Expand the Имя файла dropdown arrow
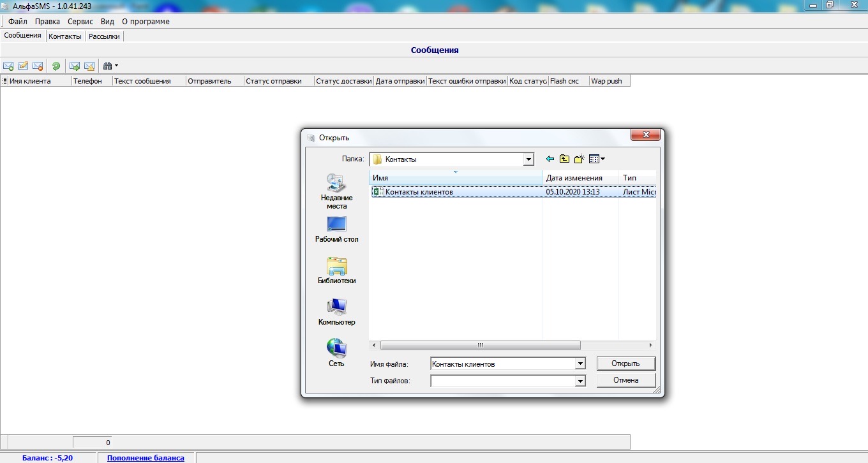 (x=580, y=364)
